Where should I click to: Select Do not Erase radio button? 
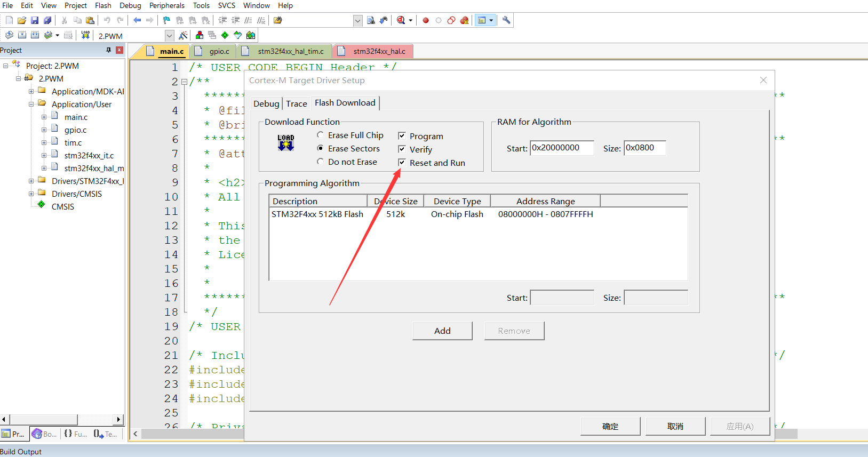tap(320, 162)
